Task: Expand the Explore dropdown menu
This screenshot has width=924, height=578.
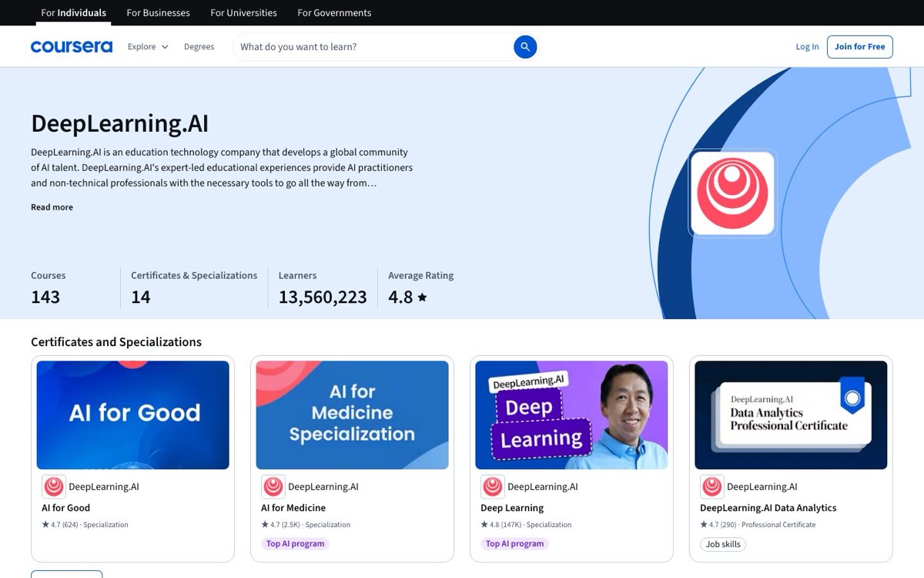Action: (x=148, y=47)
